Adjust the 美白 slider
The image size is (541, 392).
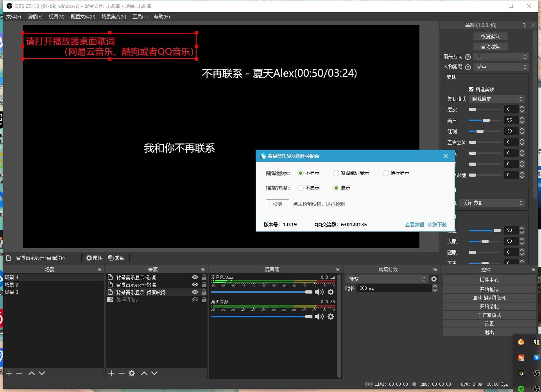click(486, 120)
